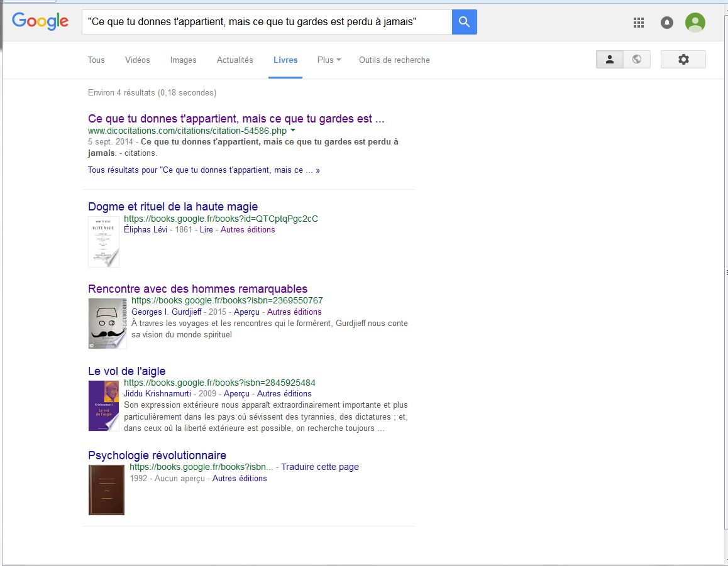Screen dimensions: 728x566
Task: Open Psychologie révolutionnaire result
Action: 157,455
